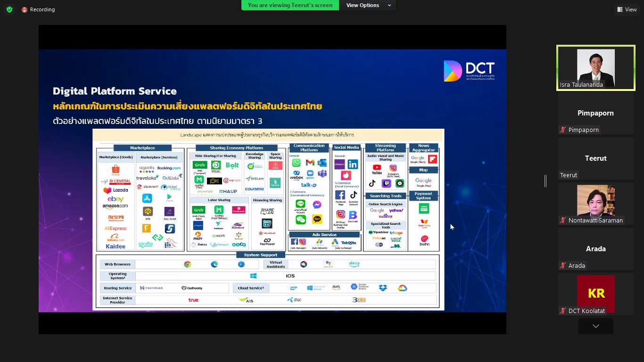Viewport: 644px width, 362px height.
Task: Click the Zoom icon on slide
Action: coord(310,173)
